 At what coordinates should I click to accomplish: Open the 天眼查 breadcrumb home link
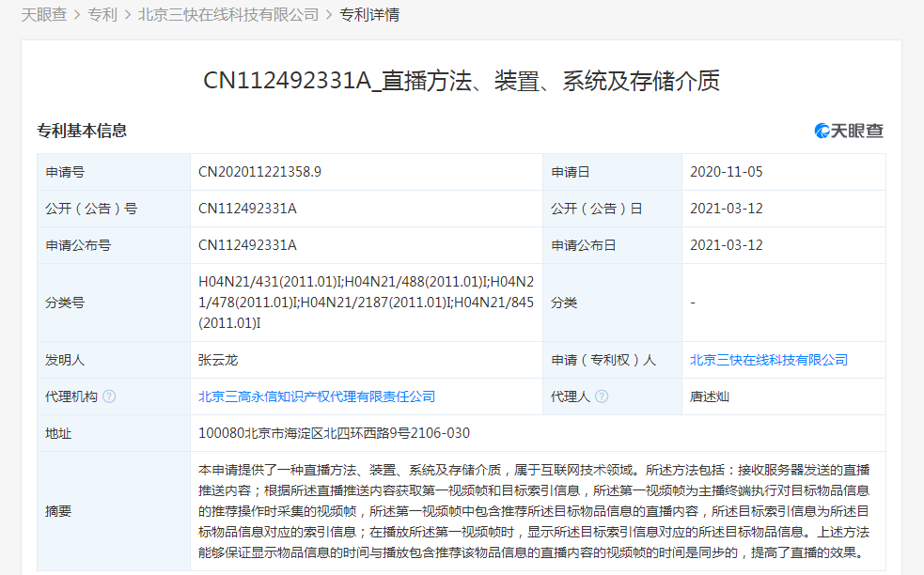[44, 15]
